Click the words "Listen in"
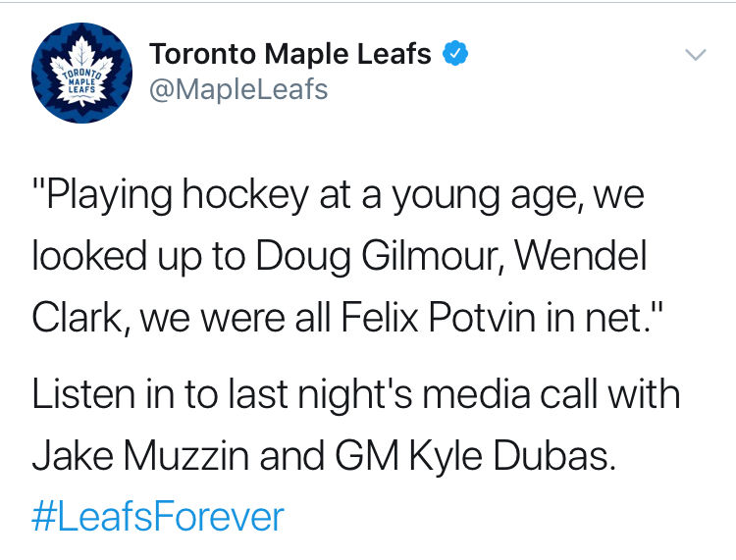Viewport: 736px width, 560px height. click(102, 396)
